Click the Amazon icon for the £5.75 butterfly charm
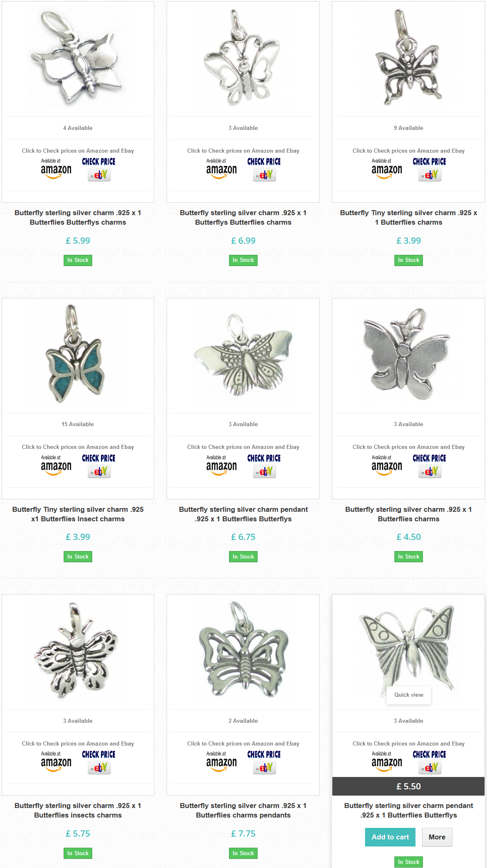The image size is (487, 868). (56, 762)
